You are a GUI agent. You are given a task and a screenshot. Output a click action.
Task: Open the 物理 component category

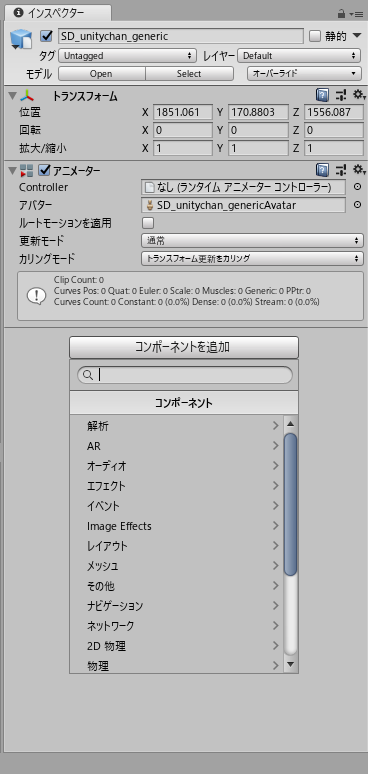click(177, 665)
